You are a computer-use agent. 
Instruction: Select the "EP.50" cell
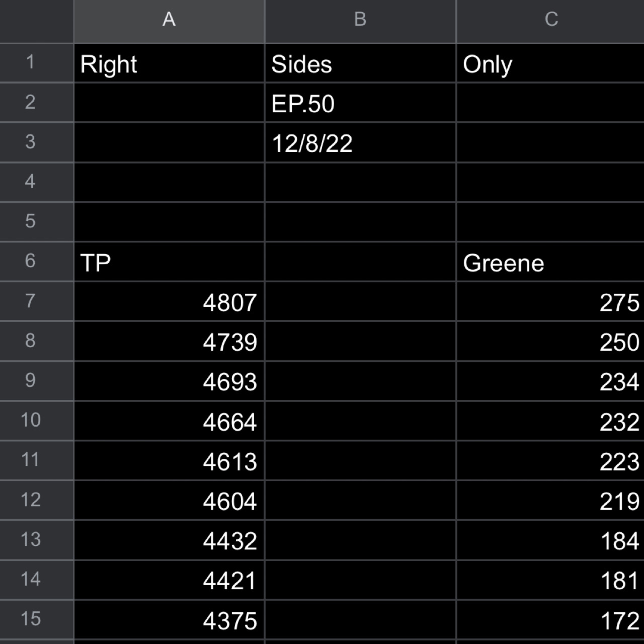coord(360,103)
